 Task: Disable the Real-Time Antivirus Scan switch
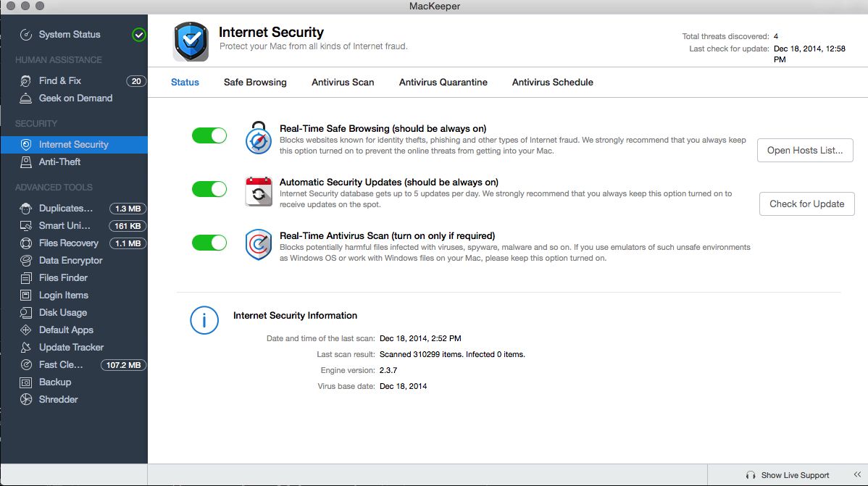[x=209, y=243]
